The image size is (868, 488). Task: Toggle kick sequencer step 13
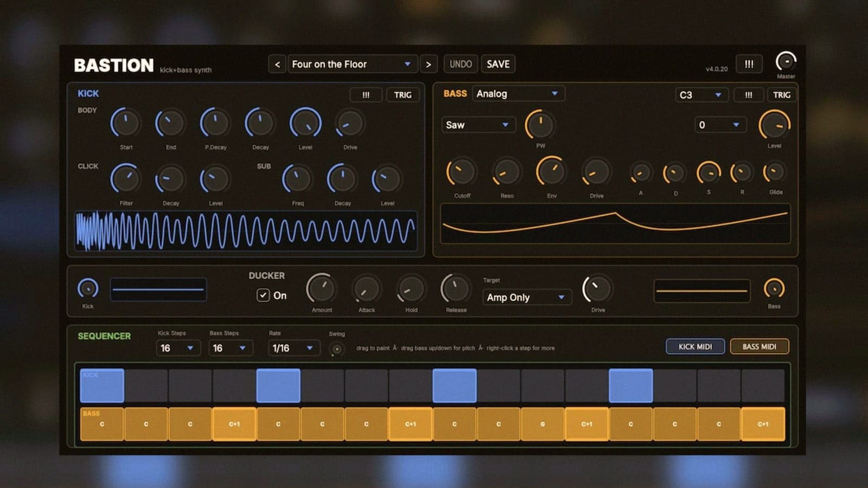[x=631, y=386]
